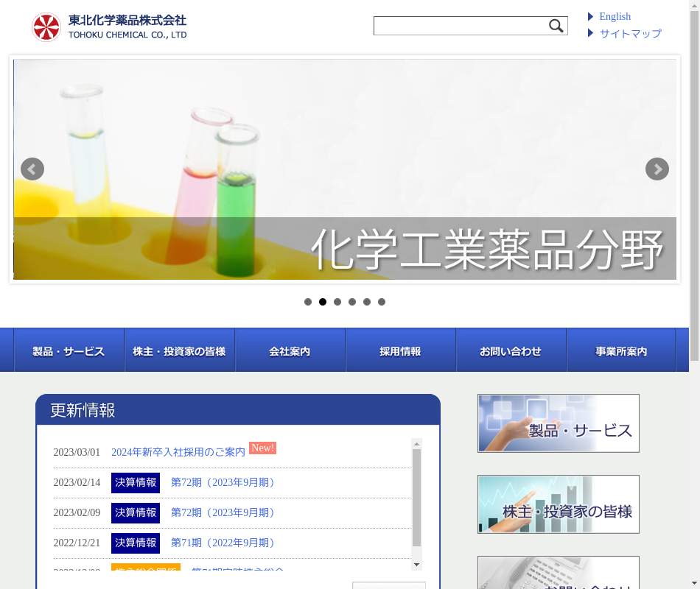
Task: Click 決算情報 tag on 2023/02/14 row
Action: tap(136, 483)
